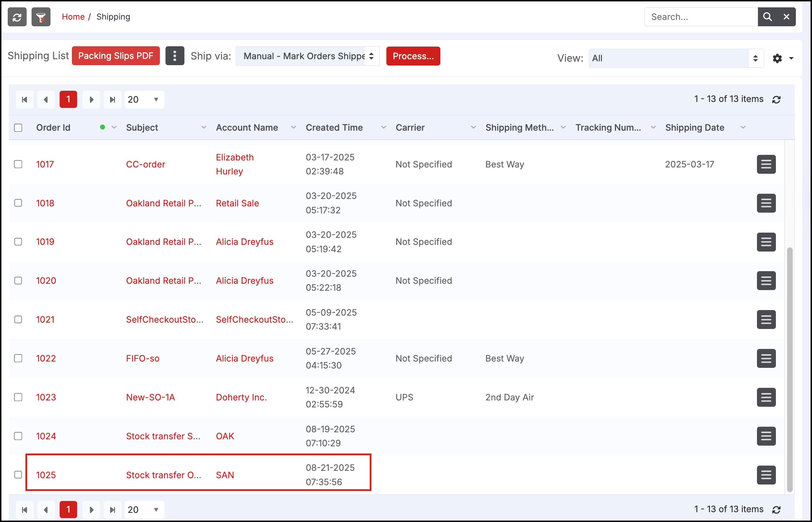Image resolution: width=812 pixels, height=522 pixels.
Task: Clear filters with the funnel icon
Action: [41, 17]
